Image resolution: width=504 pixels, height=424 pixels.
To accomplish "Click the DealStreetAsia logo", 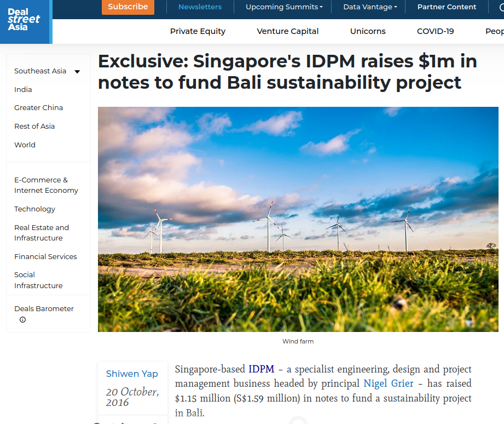I will tap(24, 20).
